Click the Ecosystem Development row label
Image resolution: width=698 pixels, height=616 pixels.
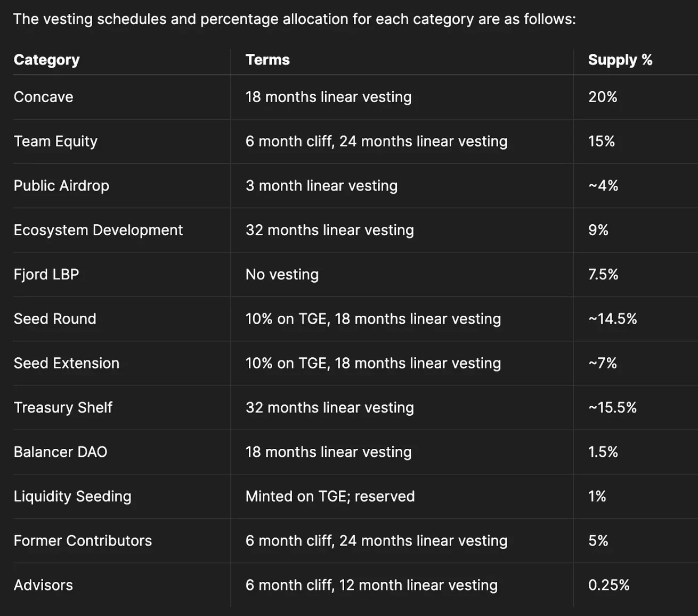click(x=98, y=230)
